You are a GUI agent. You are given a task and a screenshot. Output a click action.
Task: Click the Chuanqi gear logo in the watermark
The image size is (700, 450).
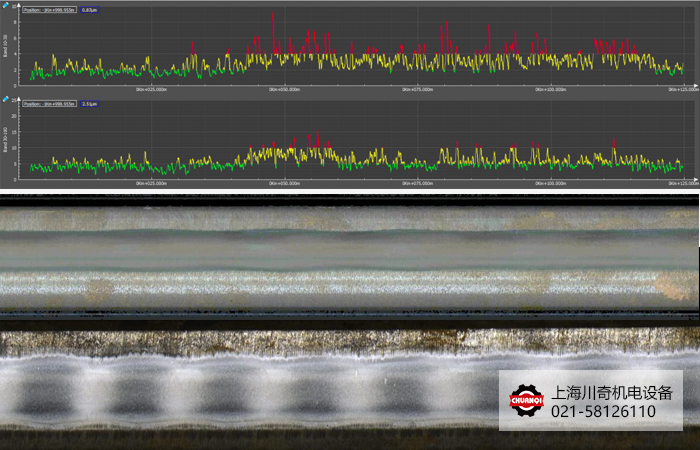pos(526,402)
